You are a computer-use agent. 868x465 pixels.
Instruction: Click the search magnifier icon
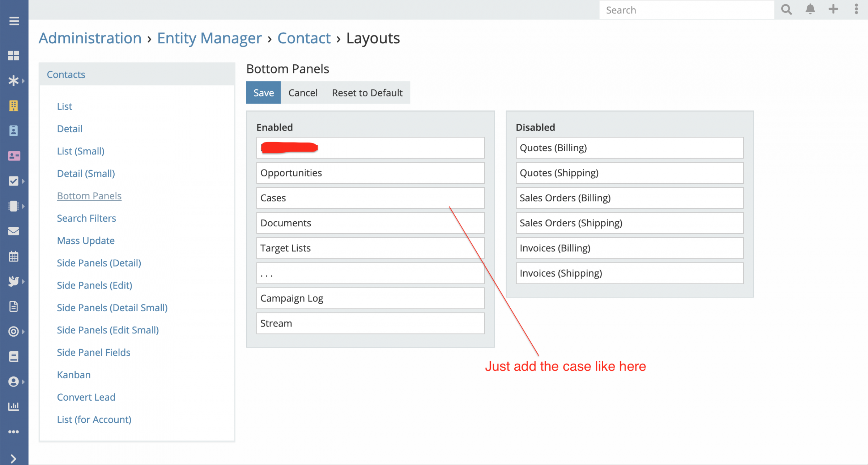tap(786, 9)
